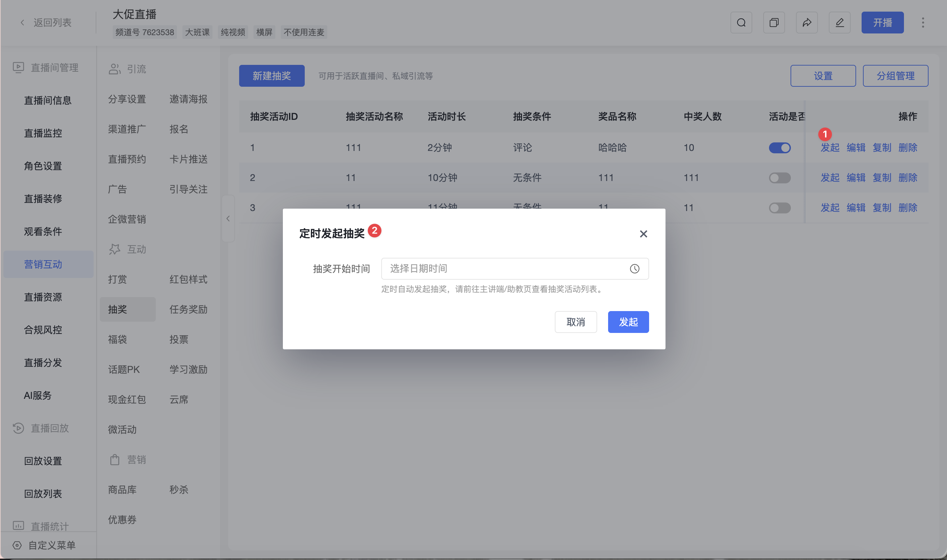Click 发起 for lottery row 1
The image size is (947, 560).
830,148
